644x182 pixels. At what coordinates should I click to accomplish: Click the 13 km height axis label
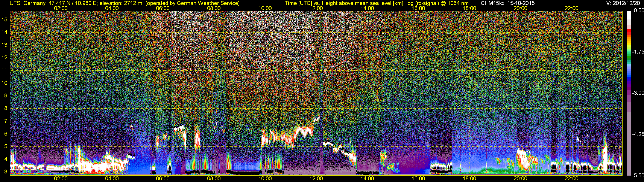click(5, 45)
